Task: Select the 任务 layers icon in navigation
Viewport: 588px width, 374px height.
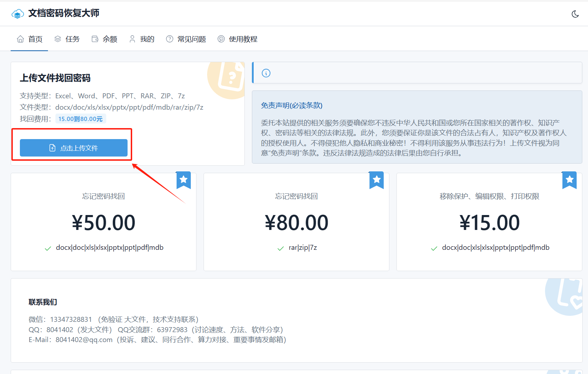Action: tap(58, 39)
